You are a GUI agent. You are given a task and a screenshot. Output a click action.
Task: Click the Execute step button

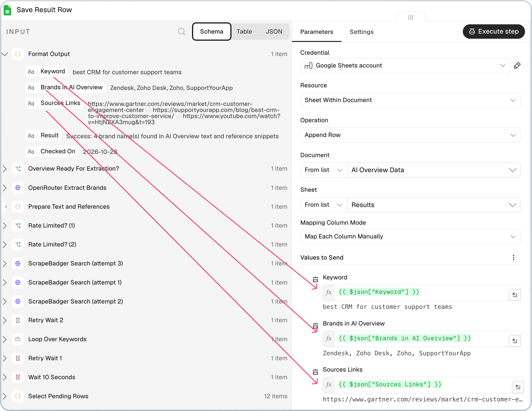pos(494,32)
